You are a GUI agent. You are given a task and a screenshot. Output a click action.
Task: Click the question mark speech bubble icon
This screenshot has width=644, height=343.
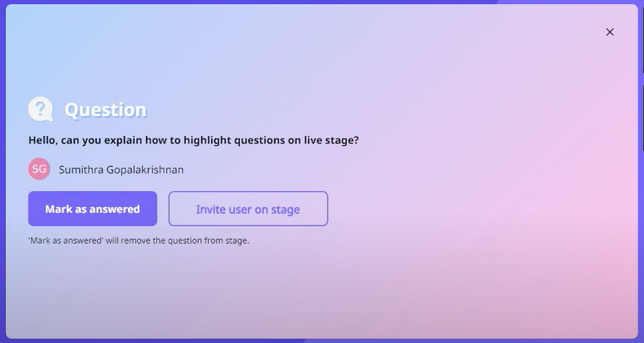point(40,109)
